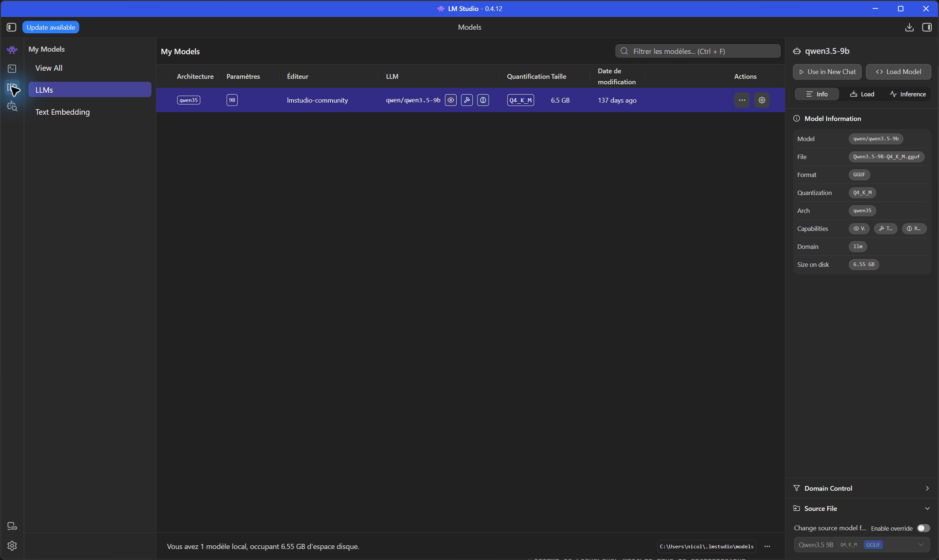Click the Reasoning capability chip in info panel
This screenshot has height=560, width=939.
(914, 229)
